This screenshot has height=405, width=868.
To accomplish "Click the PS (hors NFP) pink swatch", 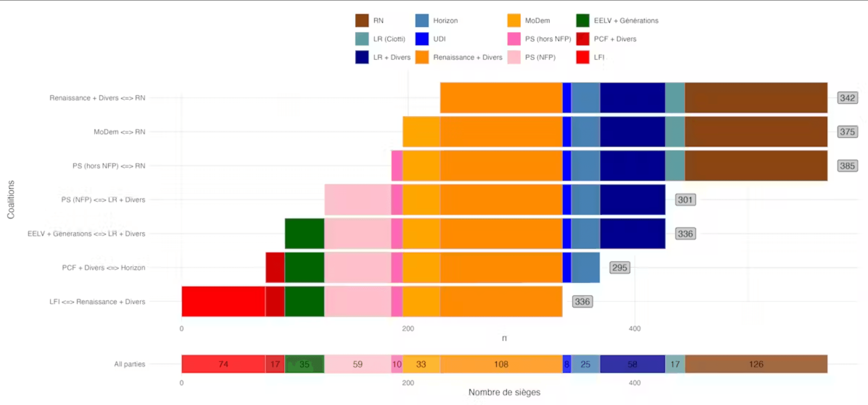I will click(514, 39).
